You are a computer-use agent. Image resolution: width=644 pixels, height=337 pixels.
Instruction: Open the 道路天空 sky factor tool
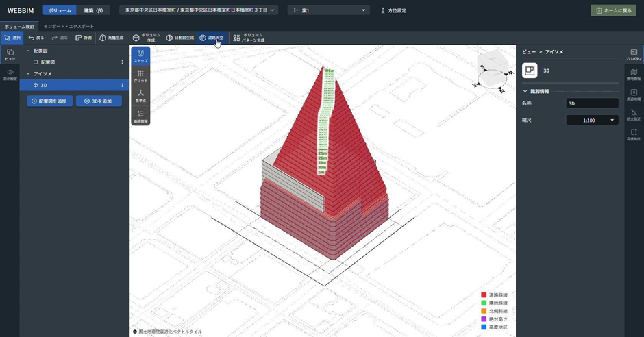click(212, 38)
